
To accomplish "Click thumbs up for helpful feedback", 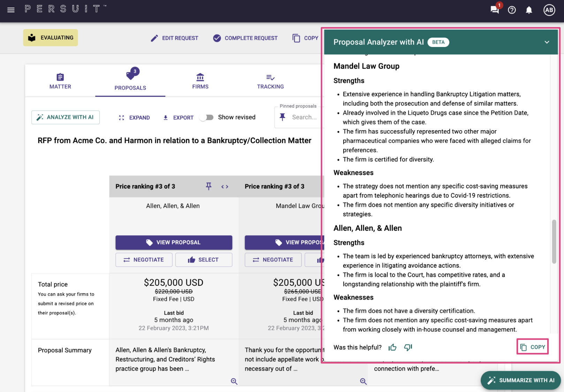I will (x=392, y=347).
